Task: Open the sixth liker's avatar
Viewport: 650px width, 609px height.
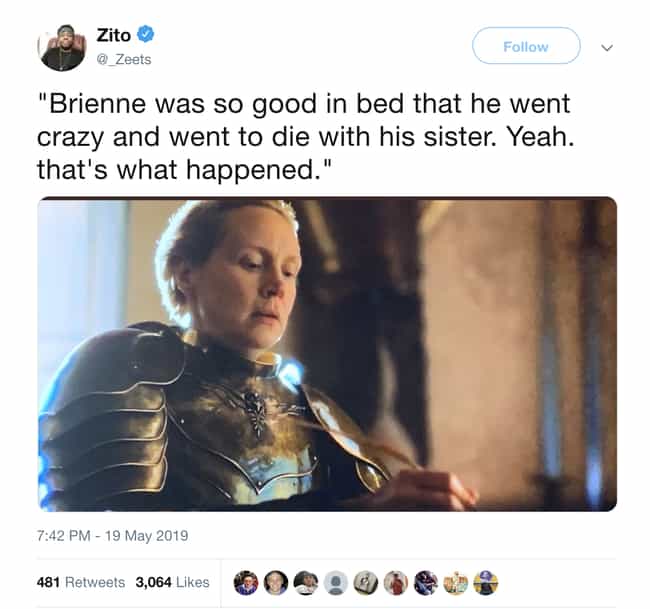Action: pos(395,582)
